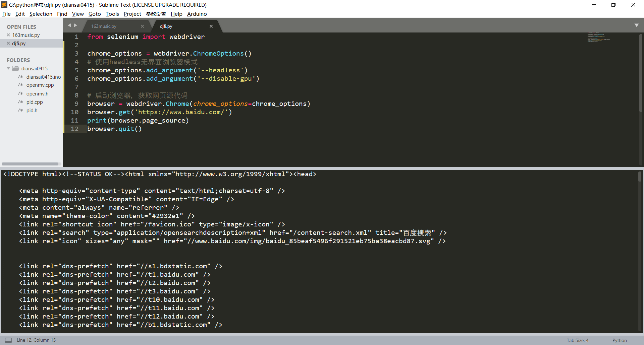Screen dimensions: 644x345
Task: Click the FOLDERS sidebar heading
Action: tap(18, 60)
